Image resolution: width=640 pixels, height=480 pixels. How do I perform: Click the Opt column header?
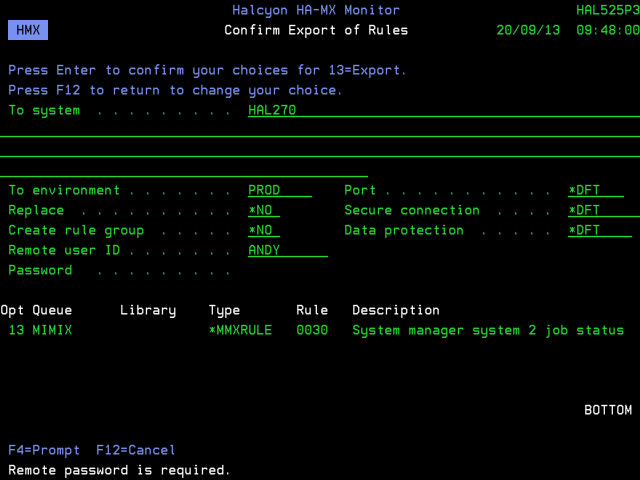[x=12, y=310]
